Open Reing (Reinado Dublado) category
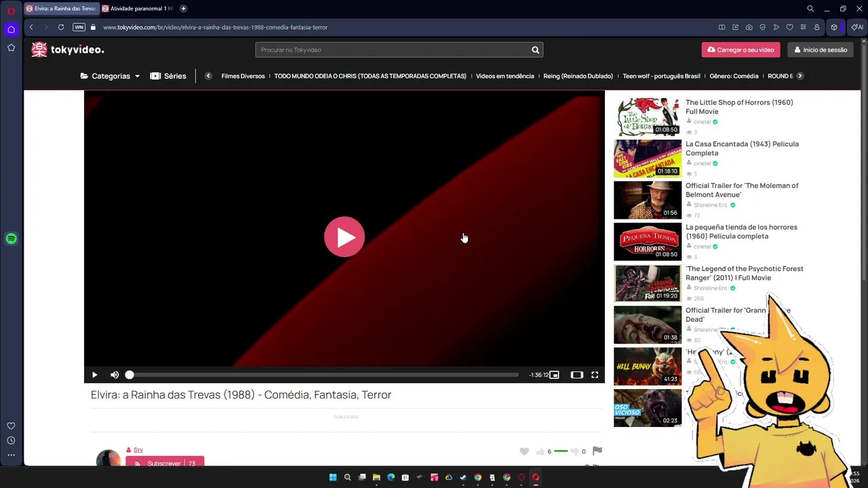868x488 pixels. (x=578, y=76)
